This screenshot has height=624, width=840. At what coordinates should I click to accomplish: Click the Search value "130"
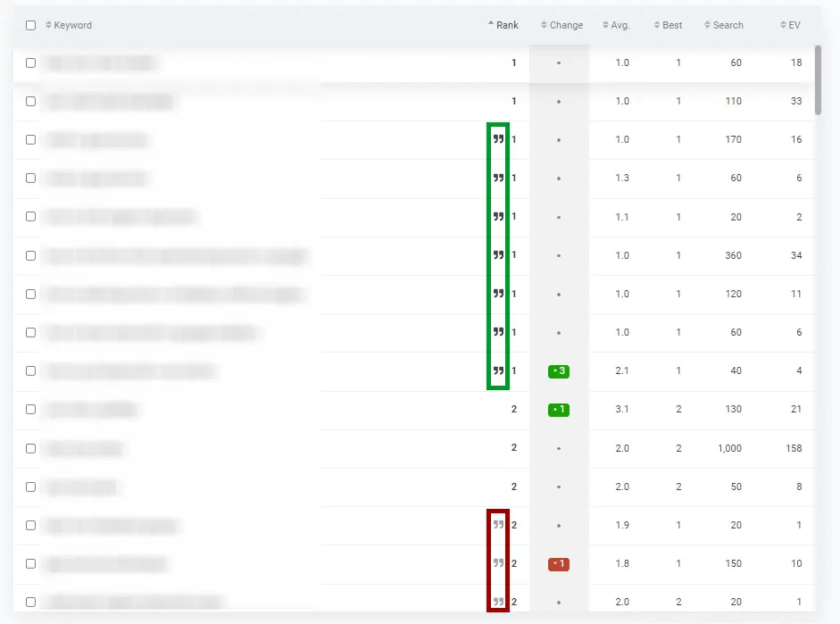pyautogui.click(x=734, y=409)
